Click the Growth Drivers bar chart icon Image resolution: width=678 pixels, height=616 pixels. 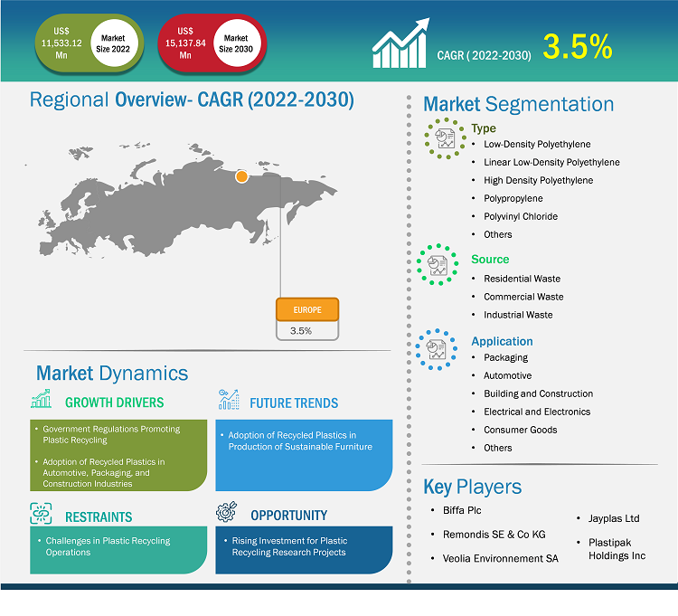tap(42, 399)
